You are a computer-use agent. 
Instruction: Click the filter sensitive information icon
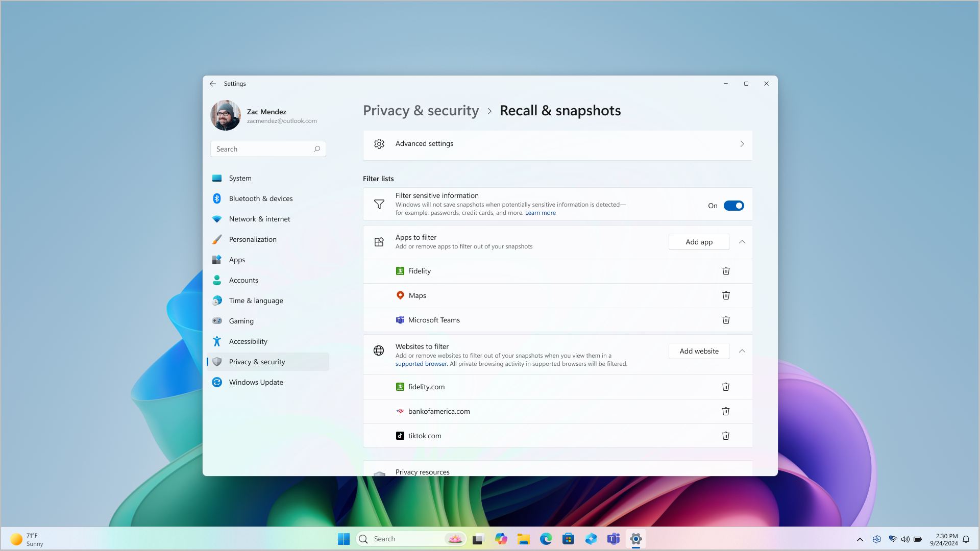tap(379, 204)
